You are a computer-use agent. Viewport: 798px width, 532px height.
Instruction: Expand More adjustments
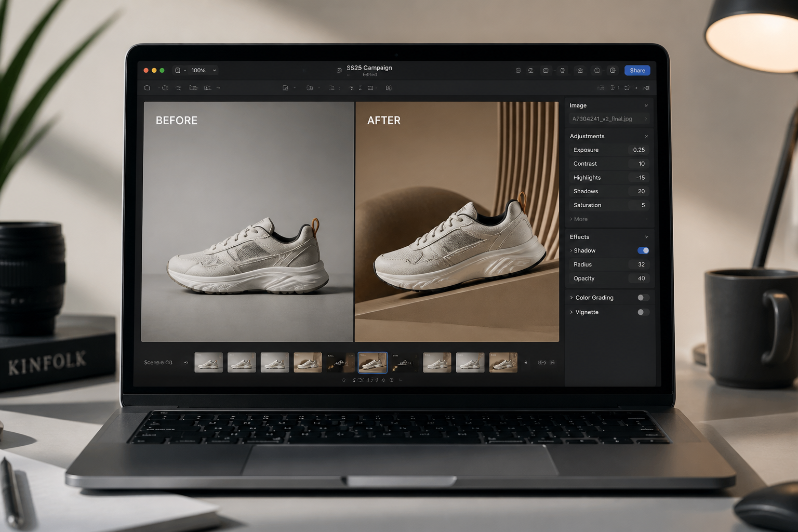click(x=579, y=219)
